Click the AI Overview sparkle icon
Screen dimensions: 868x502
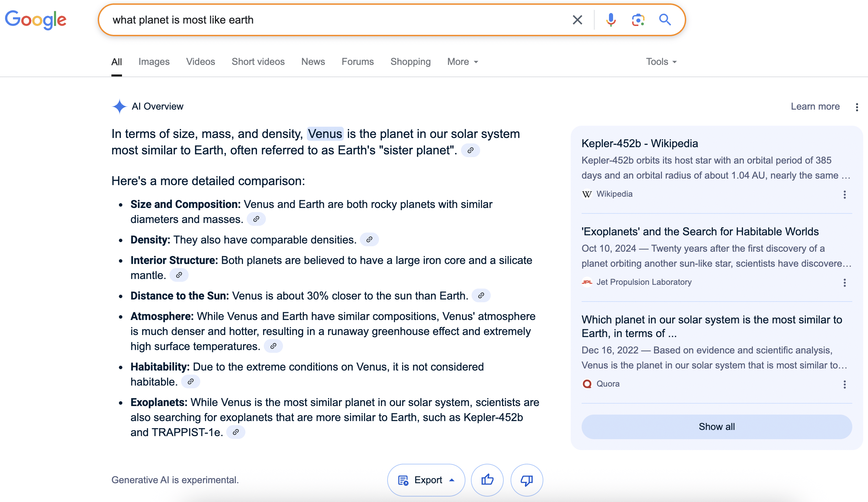pos(119,107)
